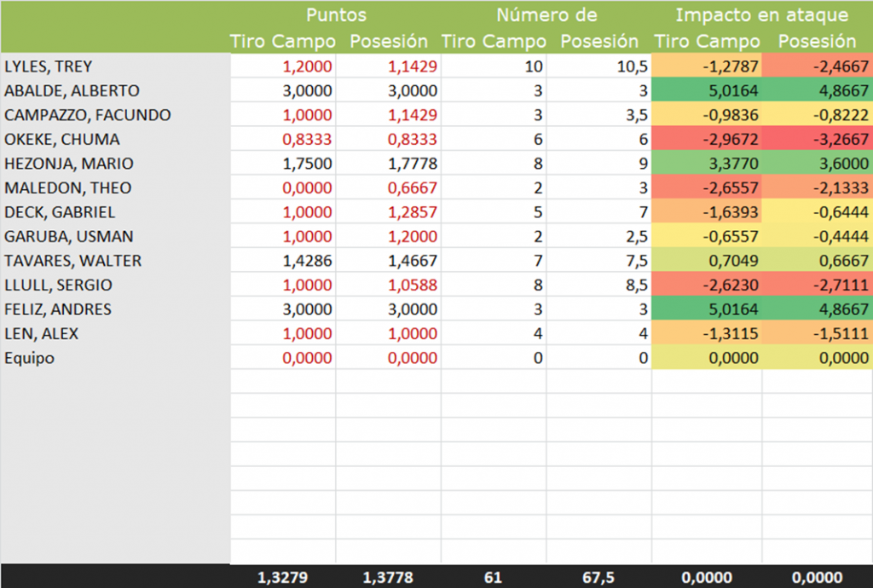Screen dimensions: 873x588
Task: Select OKEKE, CHUMA red impact cell -3,2667
Action: (817, 140)
